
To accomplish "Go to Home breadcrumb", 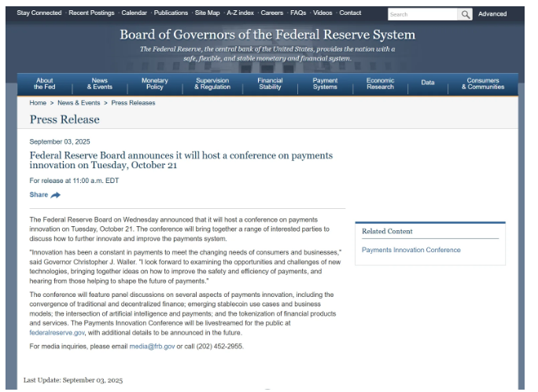I will pos(38,103).
